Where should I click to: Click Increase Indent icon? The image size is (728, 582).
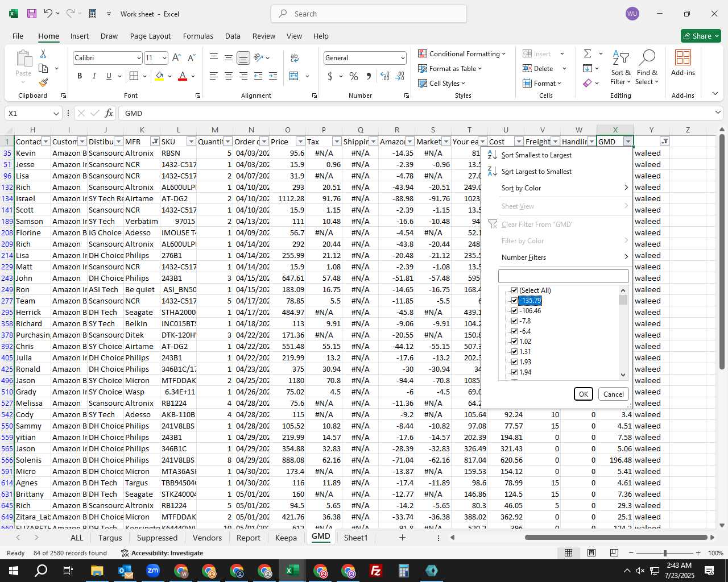click(273, 76)
